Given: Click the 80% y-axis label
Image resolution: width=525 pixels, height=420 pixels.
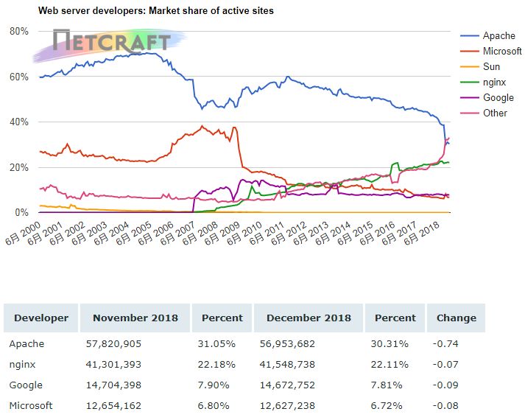Looking at the screenshot, I should click(18, 31).
